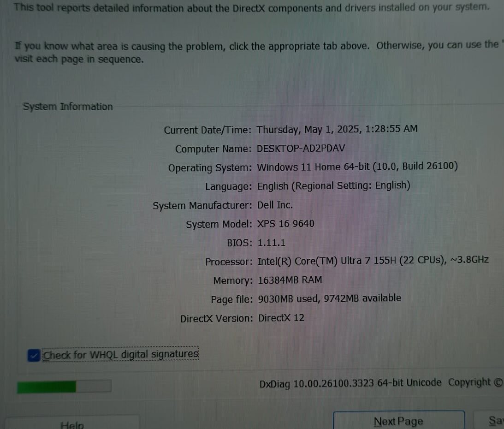The width and height of the screenshot is (504, 429).
Task: Click the Dell Inc. manufacturer value
Action: click(x=275, y=205)
